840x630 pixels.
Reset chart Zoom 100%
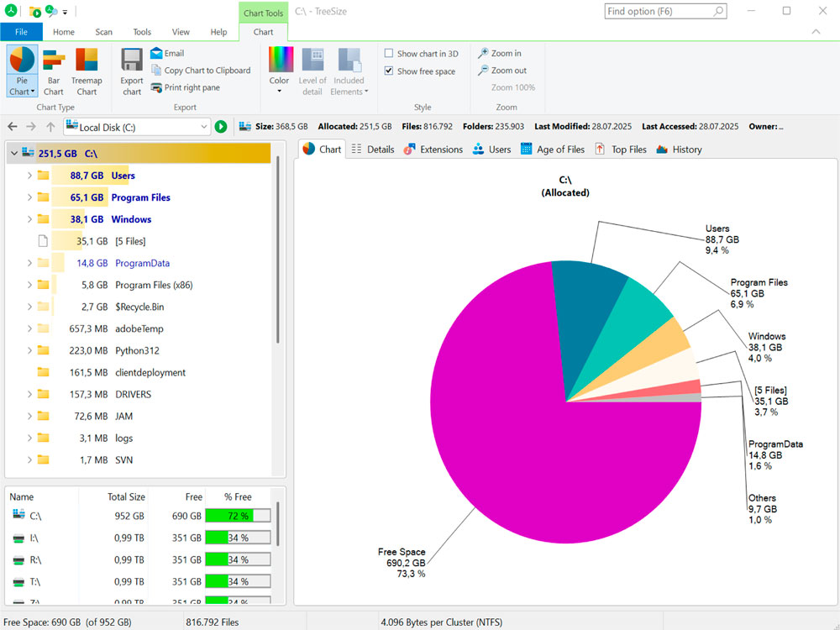tap(512, 87)
